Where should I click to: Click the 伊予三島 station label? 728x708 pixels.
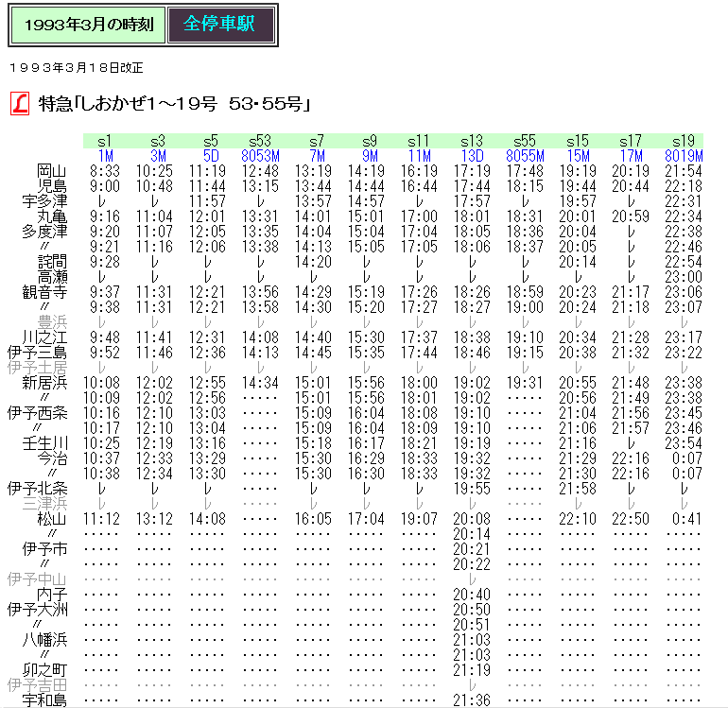coord(37,353)
